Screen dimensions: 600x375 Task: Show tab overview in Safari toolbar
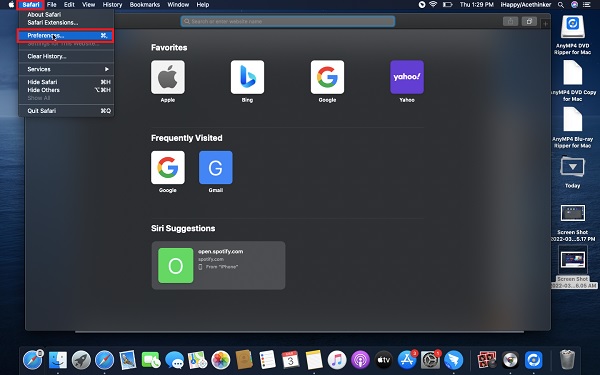529,21
